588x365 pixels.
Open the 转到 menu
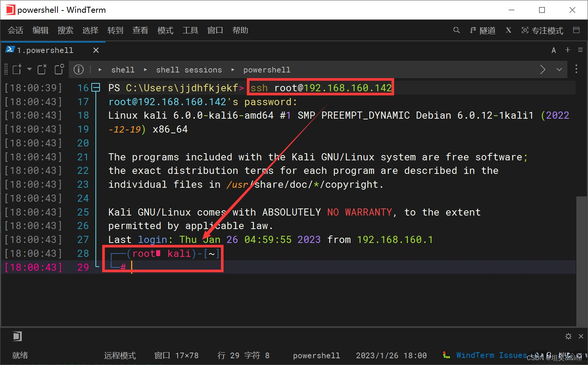(115, 30)
